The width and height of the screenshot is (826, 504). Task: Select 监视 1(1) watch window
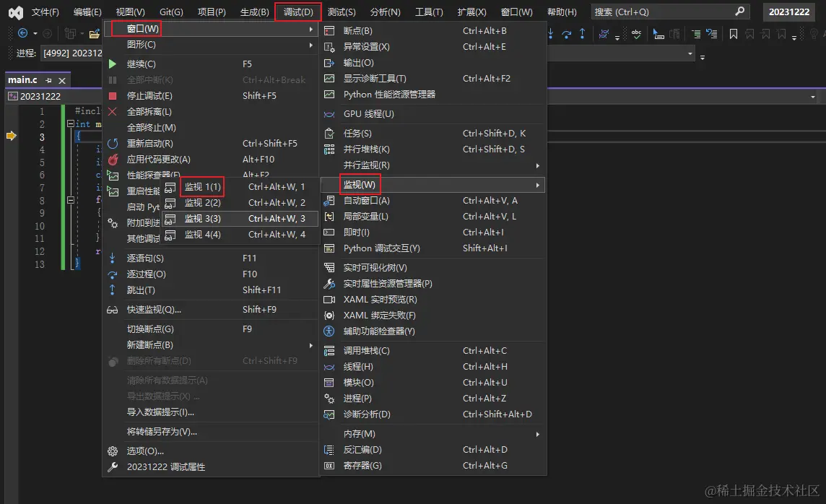(240, 187)
